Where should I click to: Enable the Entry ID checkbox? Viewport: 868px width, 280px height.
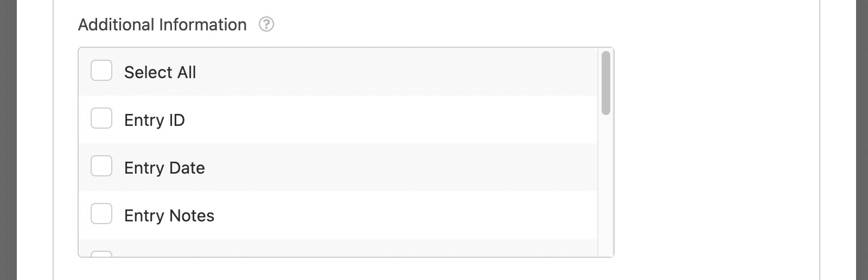(x=101, y=118)
